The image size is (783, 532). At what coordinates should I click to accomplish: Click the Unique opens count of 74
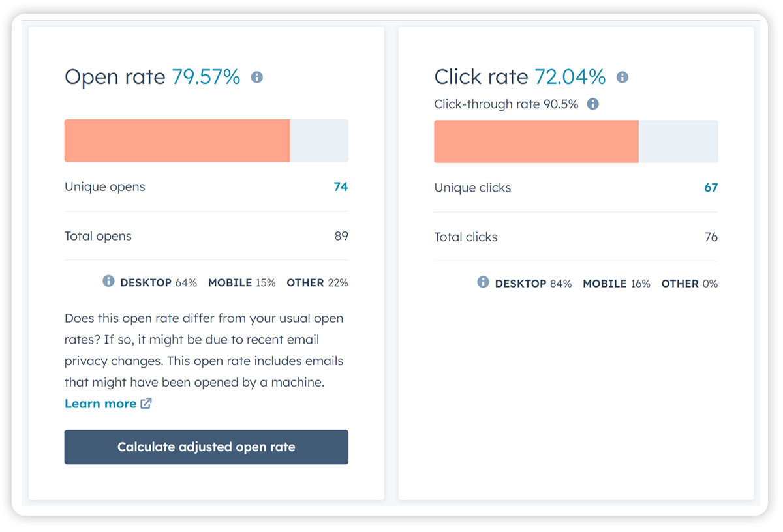342,187
